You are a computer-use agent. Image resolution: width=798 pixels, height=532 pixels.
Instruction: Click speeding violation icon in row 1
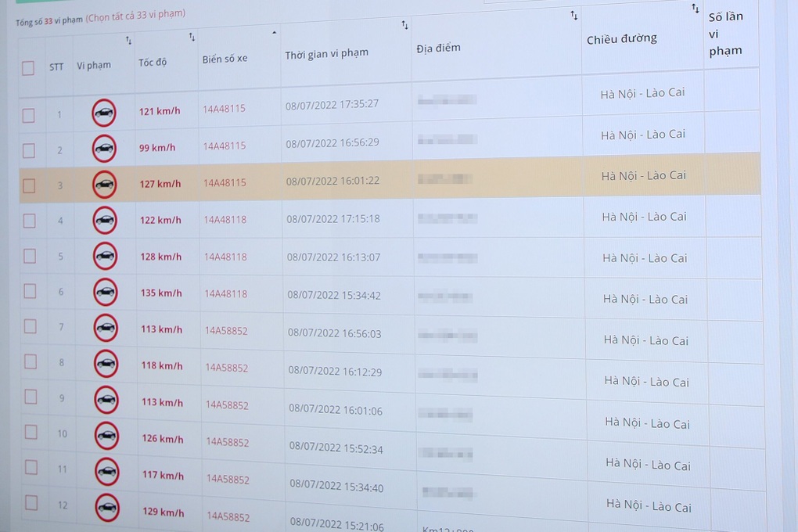104,113
